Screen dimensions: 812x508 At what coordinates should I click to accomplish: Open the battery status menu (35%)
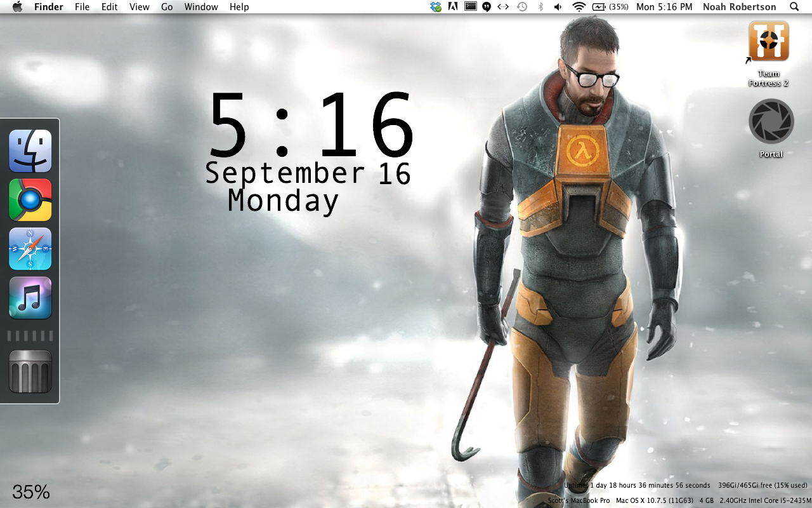pyautogui.click(x=610, y=7)
